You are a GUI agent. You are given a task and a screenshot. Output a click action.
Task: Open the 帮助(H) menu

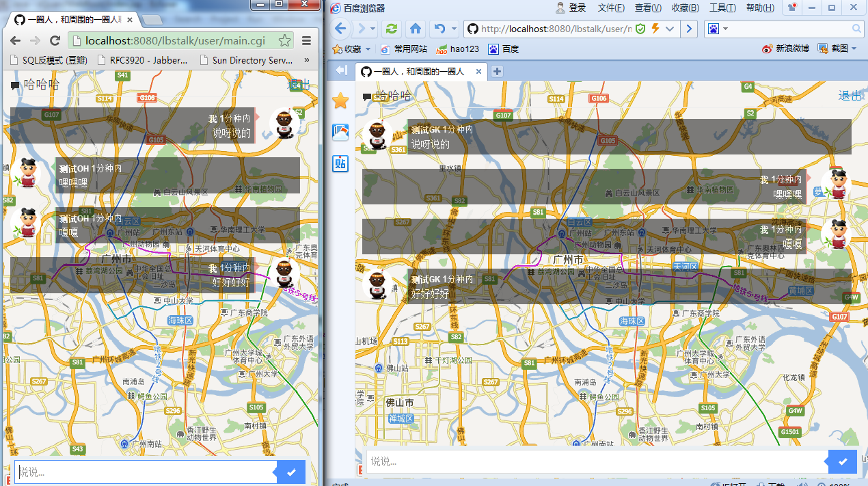pos(760,8)
